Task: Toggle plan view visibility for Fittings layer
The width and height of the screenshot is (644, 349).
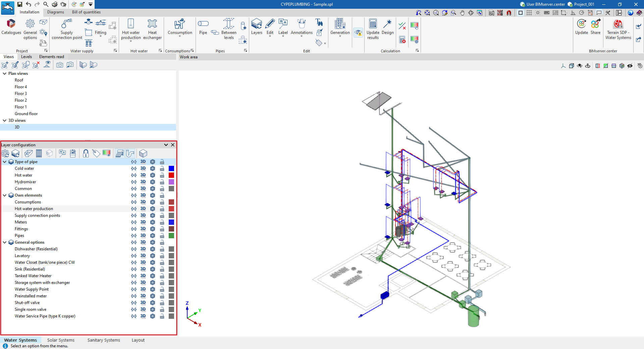Action: tap(134, 229)
